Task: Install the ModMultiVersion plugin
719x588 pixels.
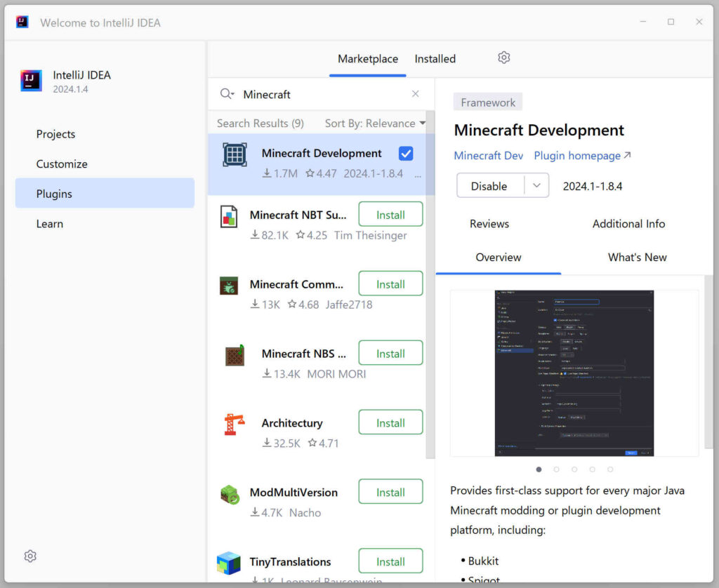Action: coord(390,492)
